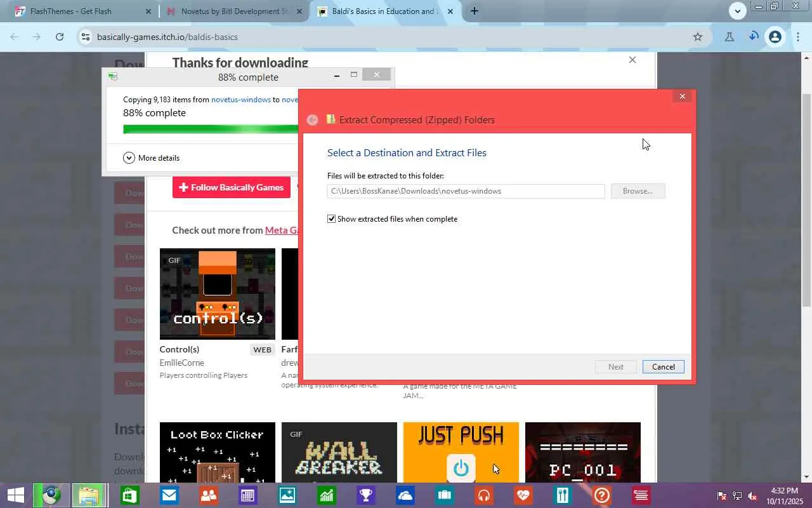Open the Finance app on the taskbar
The width and height of the screenshot is (812, 508).
[x=326, y=495]
